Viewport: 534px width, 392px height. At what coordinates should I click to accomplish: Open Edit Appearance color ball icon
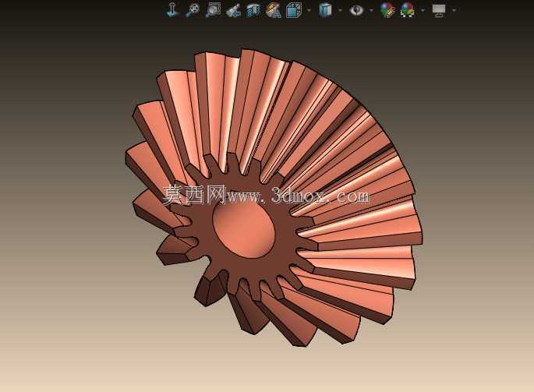(x=387, y=10)
